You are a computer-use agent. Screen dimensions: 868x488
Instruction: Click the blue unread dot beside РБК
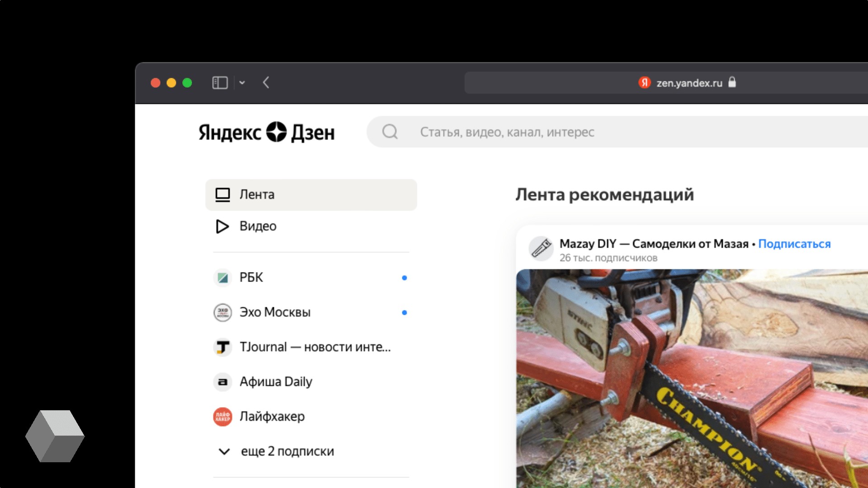pyautogui.click(x=405, y=278)
